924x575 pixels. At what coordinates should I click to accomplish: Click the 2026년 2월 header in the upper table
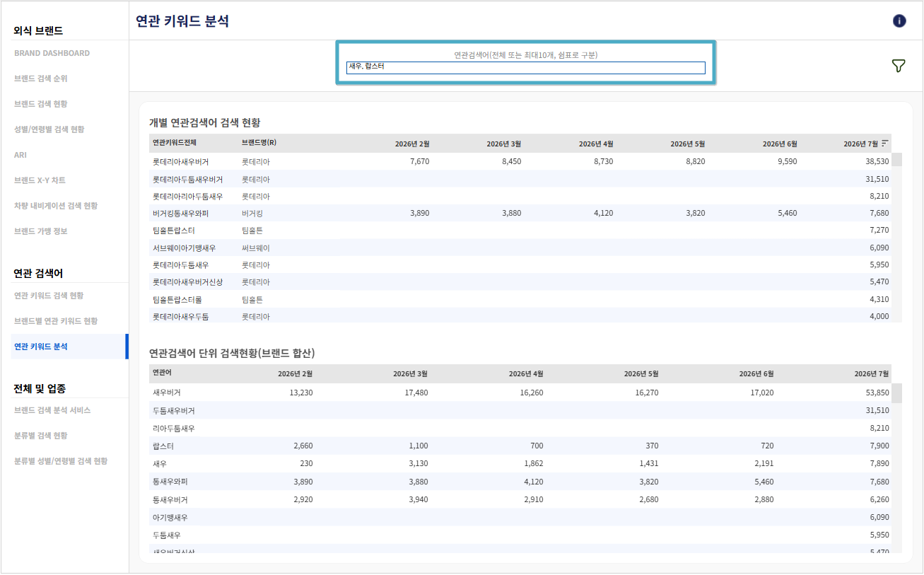click(412, 144)
